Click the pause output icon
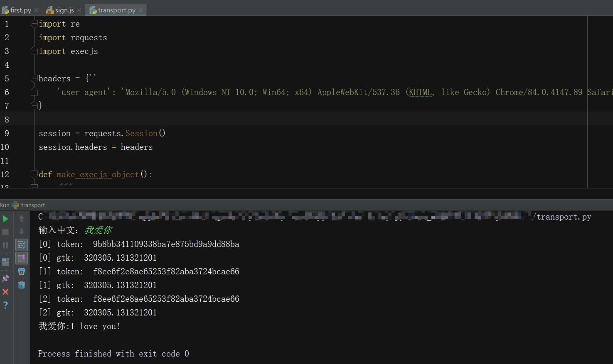The height and width of the screenshot is (364, 613). (5, 245)
